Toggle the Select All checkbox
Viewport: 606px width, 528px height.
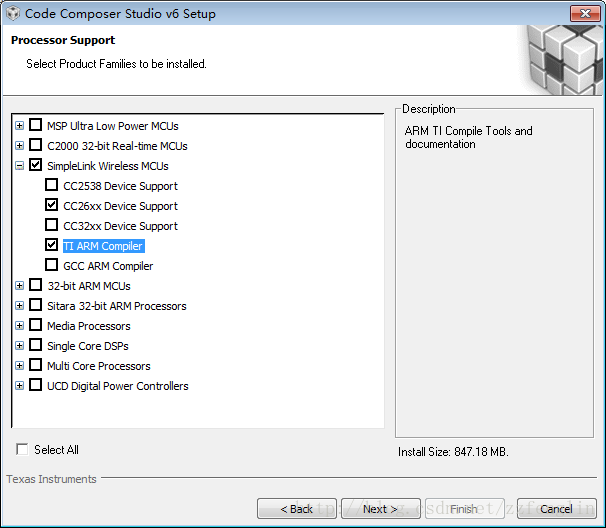tap(22, 449)
